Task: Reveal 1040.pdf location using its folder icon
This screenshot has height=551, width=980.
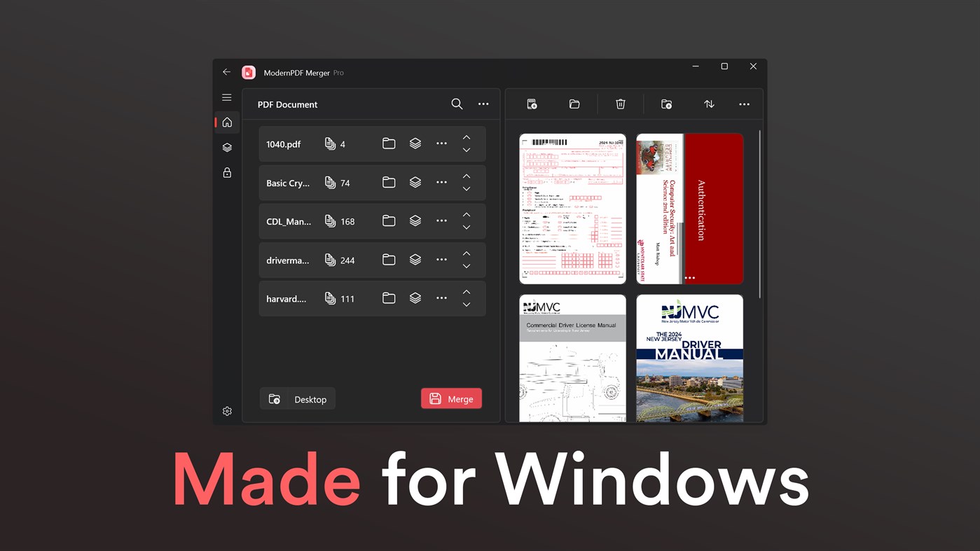Action: click(389, 142)
